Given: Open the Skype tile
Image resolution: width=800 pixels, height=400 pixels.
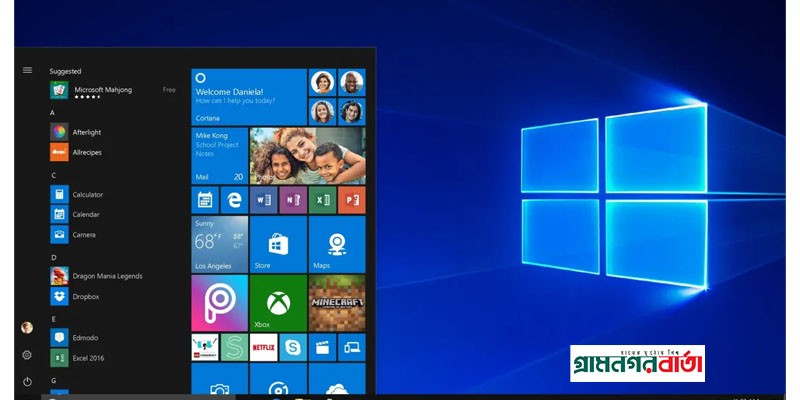Looking at the screenshot, I should pos(293,347).
